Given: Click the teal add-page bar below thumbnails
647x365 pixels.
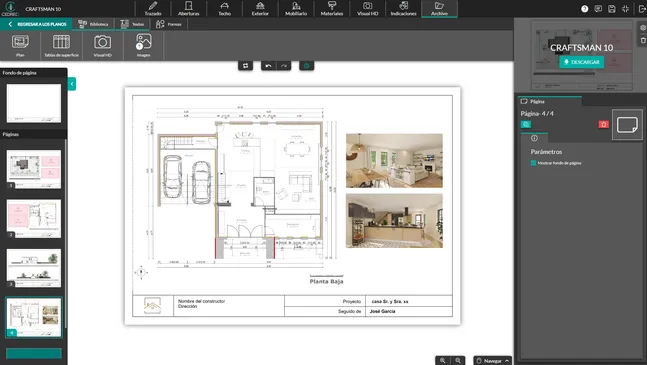Looking at the screenshot, I should tap(34, 353).
